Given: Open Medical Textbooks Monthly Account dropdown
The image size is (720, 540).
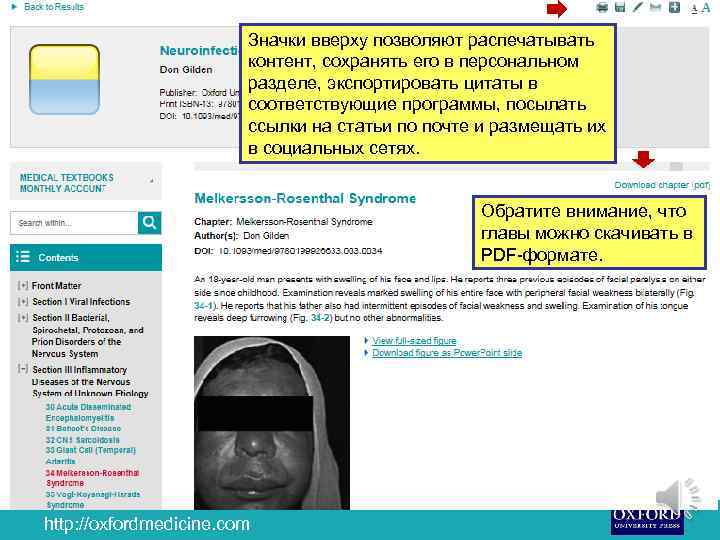Looking at the screenshot, I should pyautogui.click(x=86, y=183).
